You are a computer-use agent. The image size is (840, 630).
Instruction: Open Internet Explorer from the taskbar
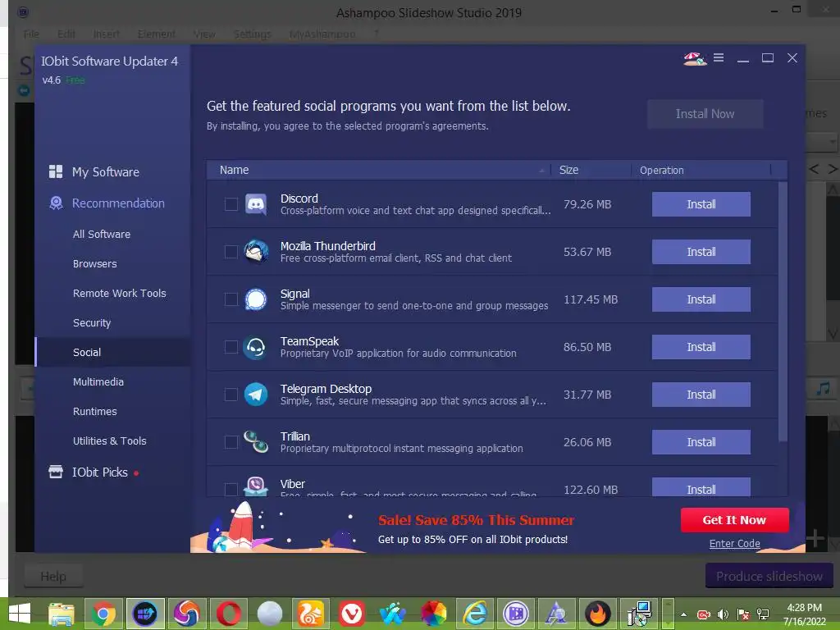tap(475, 614)
